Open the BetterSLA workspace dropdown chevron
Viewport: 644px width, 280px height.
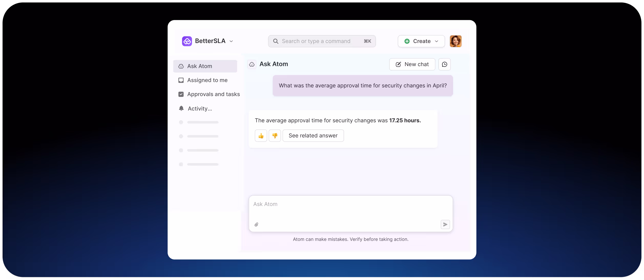[x=231, y=41]
